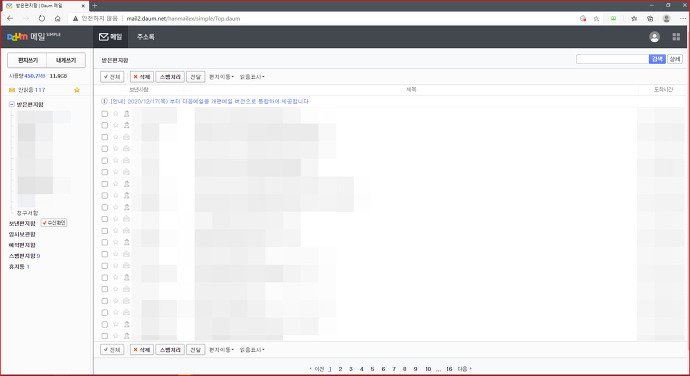690x376 pixels.
Task: Open the Daum account profile icon
Action: click(x=654, y=37)
